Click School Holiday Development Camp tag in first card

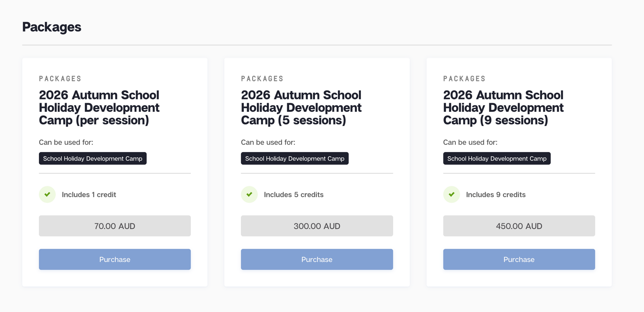pyautogui.click(x=93, y=159)
